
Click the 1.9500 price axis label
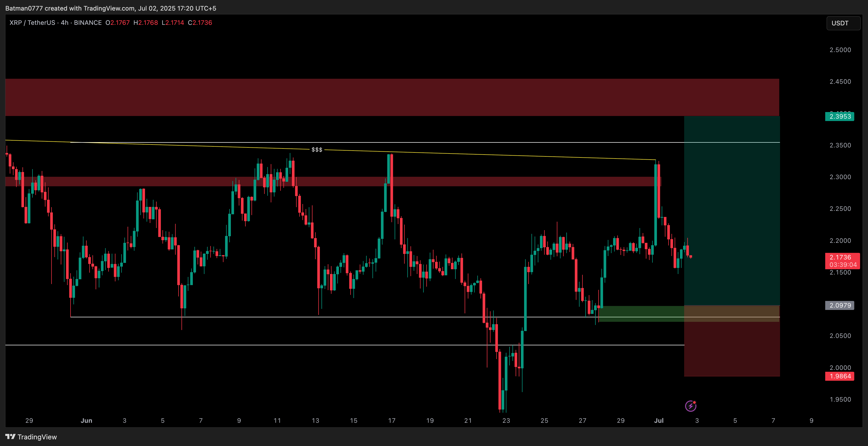pyautogui.click(x=840, y=399)
